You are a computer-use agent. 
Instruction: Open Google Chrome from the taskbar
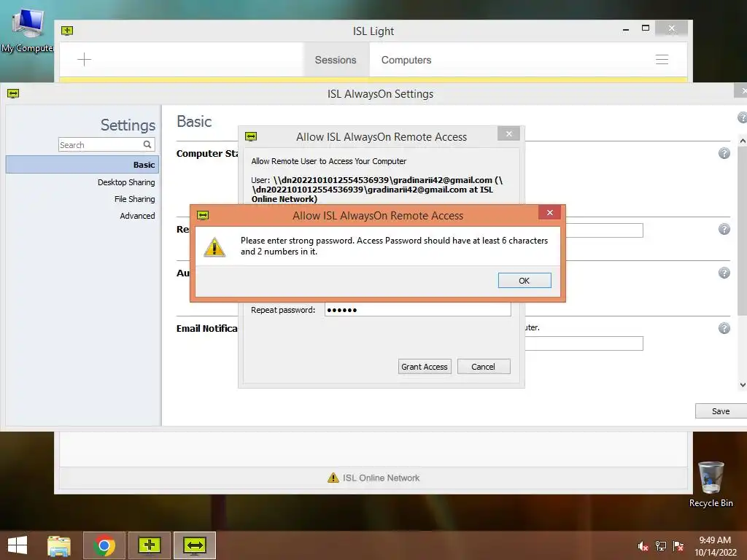pos(104,545)
